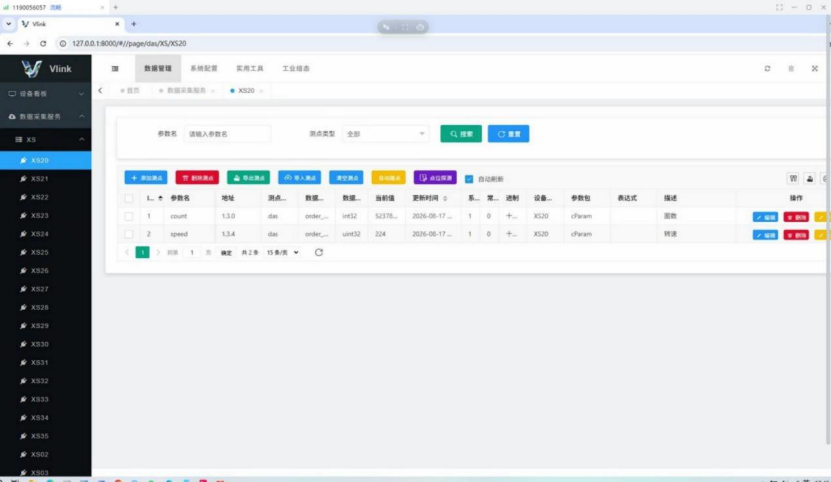Close the 数据采集服务 page tab
The image size is (831, 482).
click(213, 91)
